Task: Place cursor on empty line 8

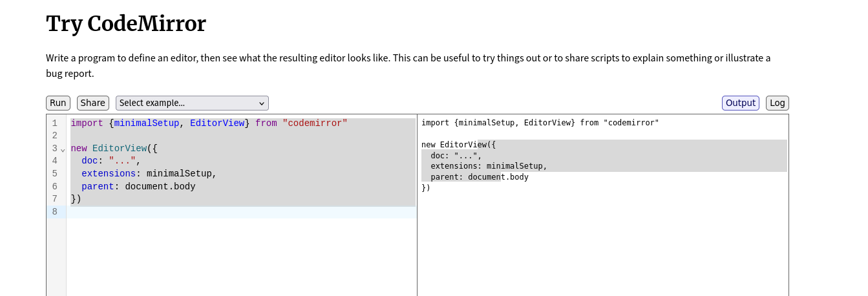Action: point(239,212)
